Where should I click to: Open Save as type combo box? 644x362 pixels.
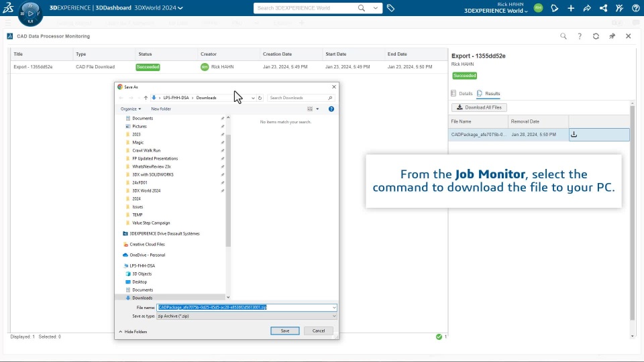coord(246,316)
